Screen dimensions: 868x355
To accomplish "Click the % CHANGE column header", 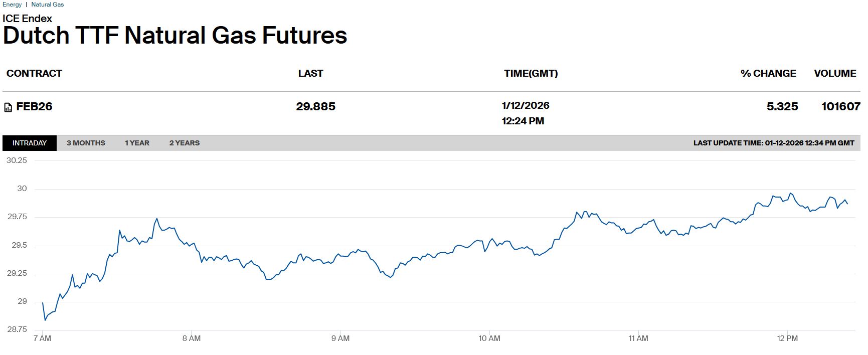I will (x=768, y=73).
